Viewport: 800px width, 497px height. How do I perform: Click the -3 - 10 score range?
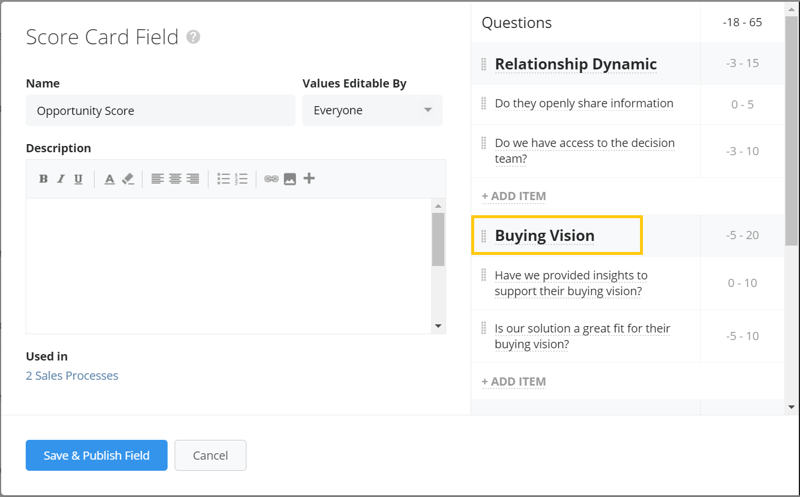742,151
